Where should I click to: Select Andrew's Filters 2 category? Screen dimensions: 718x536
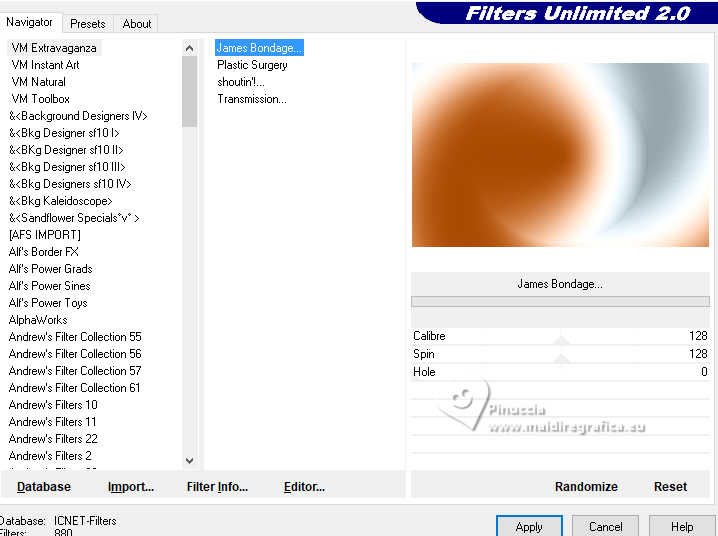point(50,455)
